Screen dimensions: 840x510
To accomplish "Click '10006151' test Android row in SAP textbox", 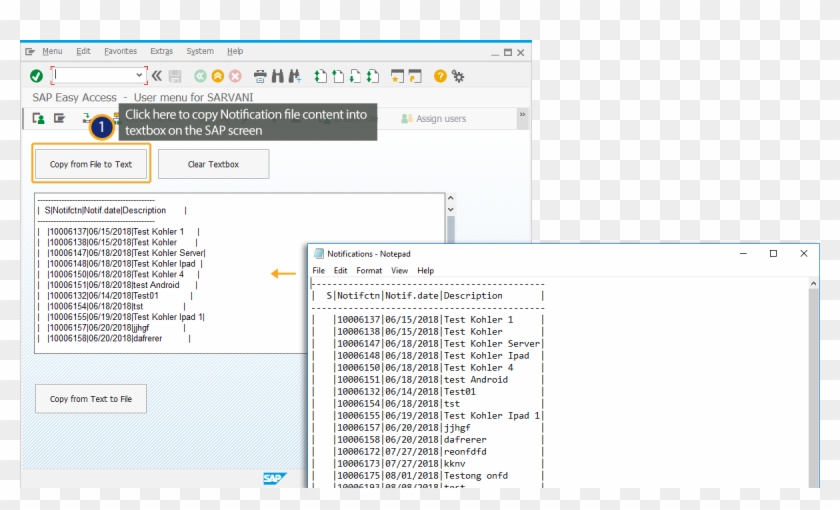I will pos(118,285).
